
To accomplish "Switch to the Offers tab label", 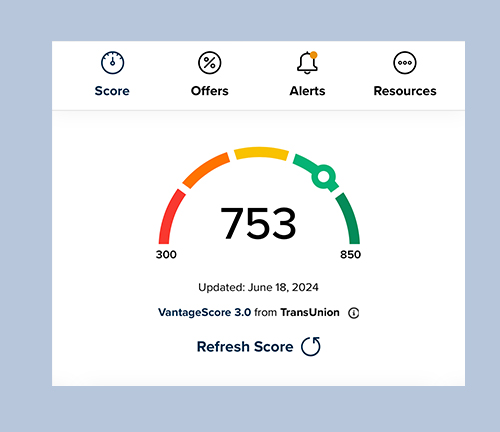I will coord(210,91).
